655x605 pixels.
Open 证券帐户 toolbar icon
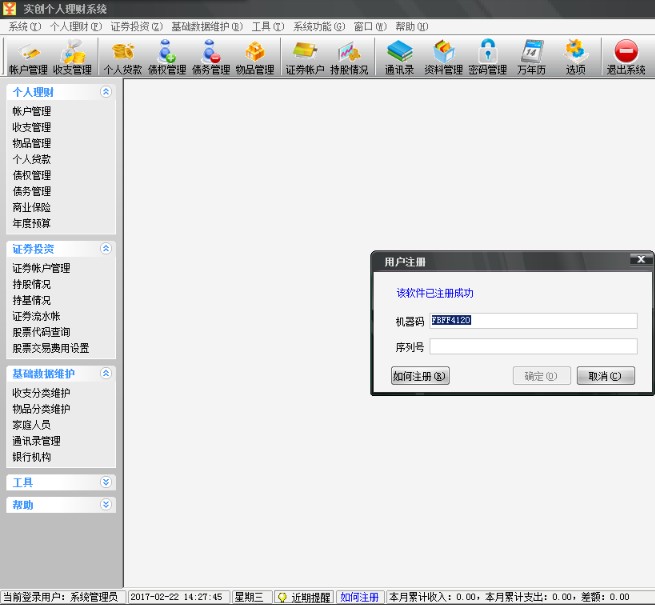coord(304,57)
